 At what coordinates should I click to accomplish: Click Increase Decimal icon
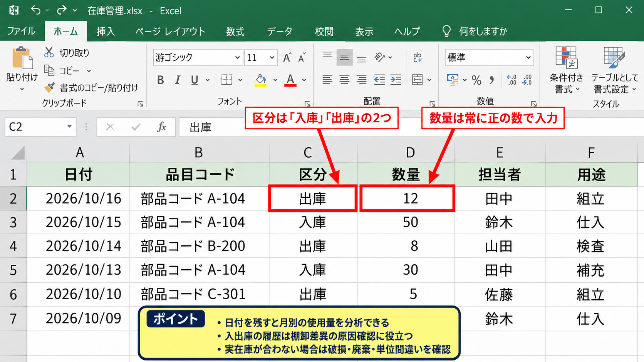coord(512,80)
